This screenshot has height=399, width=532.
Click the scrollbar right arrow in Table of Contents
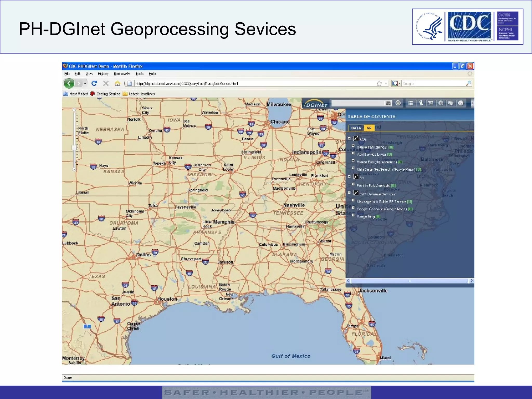tap(472, 281)
